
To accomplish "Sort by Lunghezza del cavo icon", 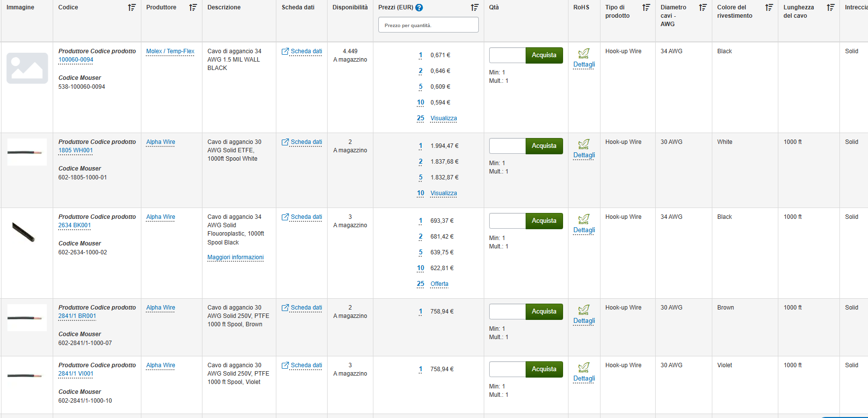I will [831, 7].
